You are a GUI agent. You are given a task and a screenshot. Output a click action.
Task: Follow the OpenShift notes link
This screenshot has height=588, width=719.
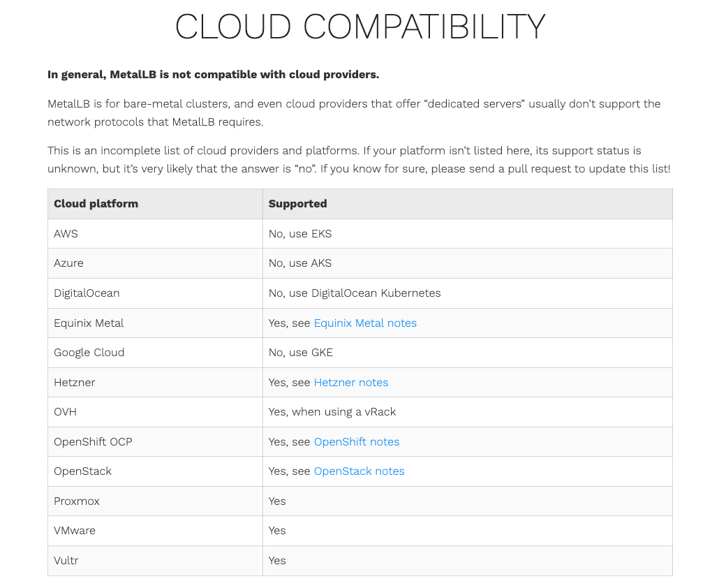coord(356,441)
